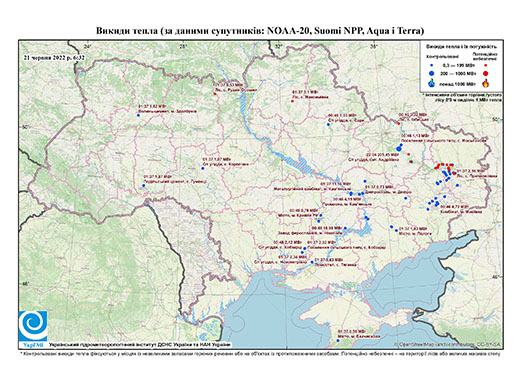
Task: Select the red heat marker north of Kyiv
Action: pos(215,94)
